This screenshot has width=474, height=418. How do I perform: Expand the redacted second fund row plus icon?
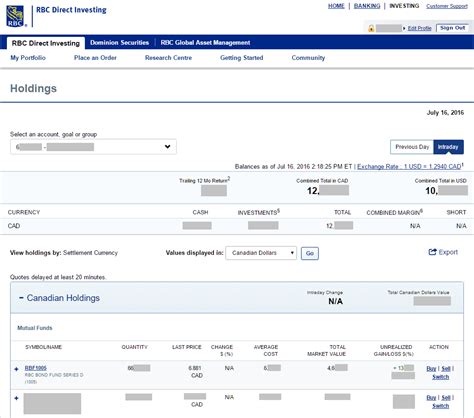coord(16,398)
